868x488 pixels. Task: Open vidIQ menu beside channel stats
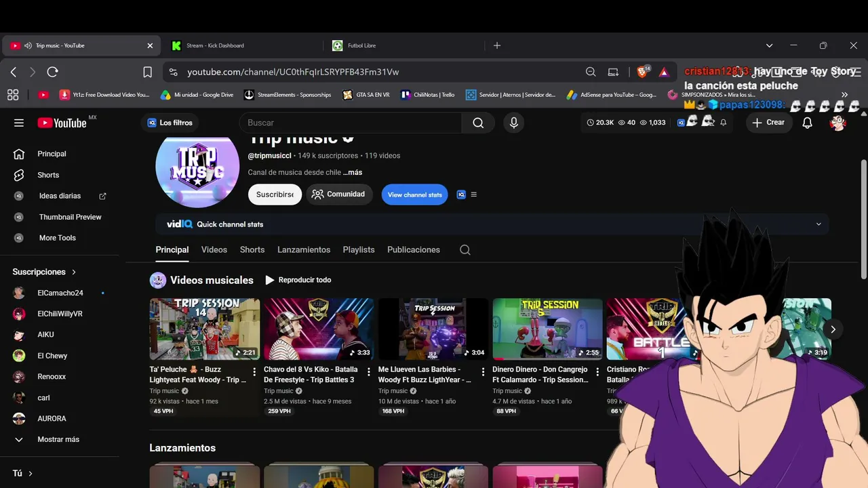coord(473,195)
